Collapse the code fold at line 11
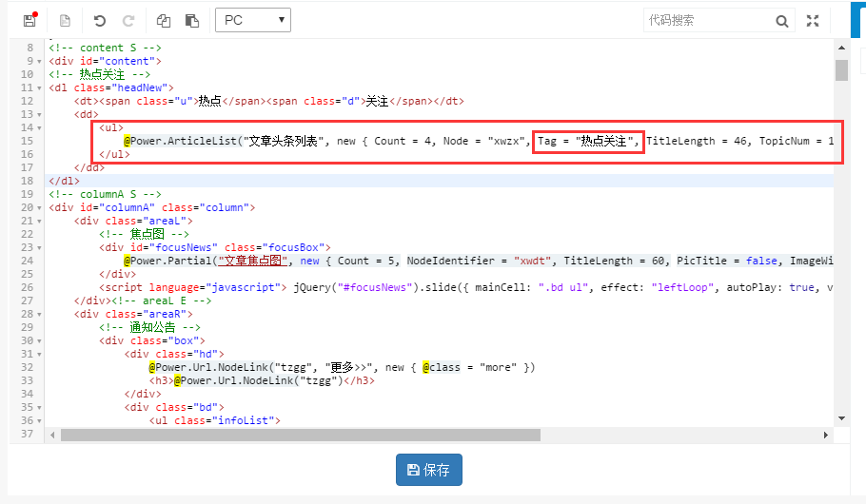This screenshot has height=504, width=866. tap(39, 88)
